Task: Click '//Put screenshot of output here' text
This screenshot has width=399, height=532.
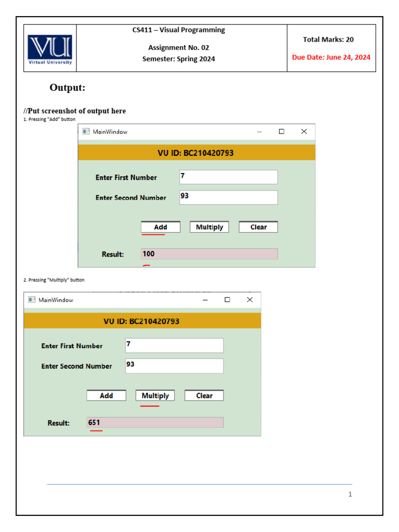Action: [x=75, y=111]
